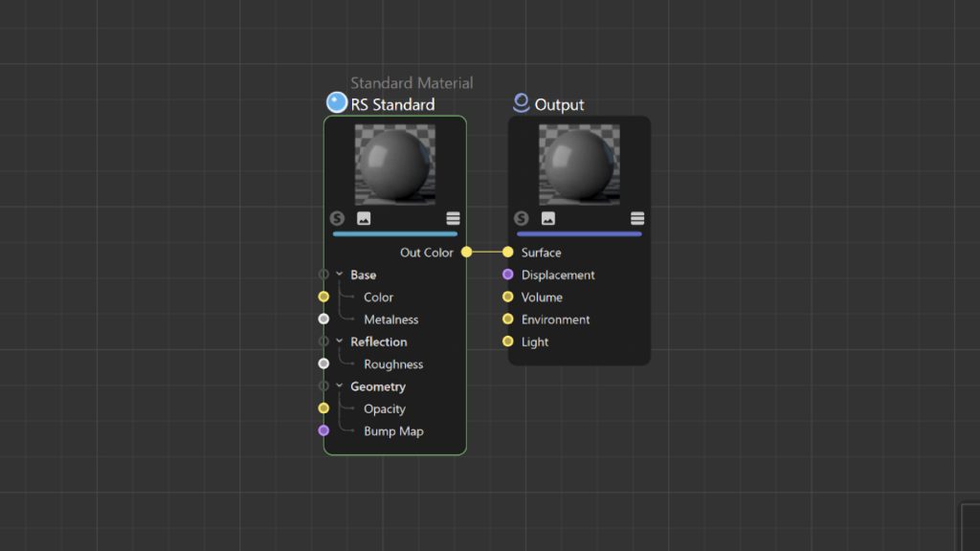Toggle the Base group input port circle
The image size is (980, 551).
(323, 275)
